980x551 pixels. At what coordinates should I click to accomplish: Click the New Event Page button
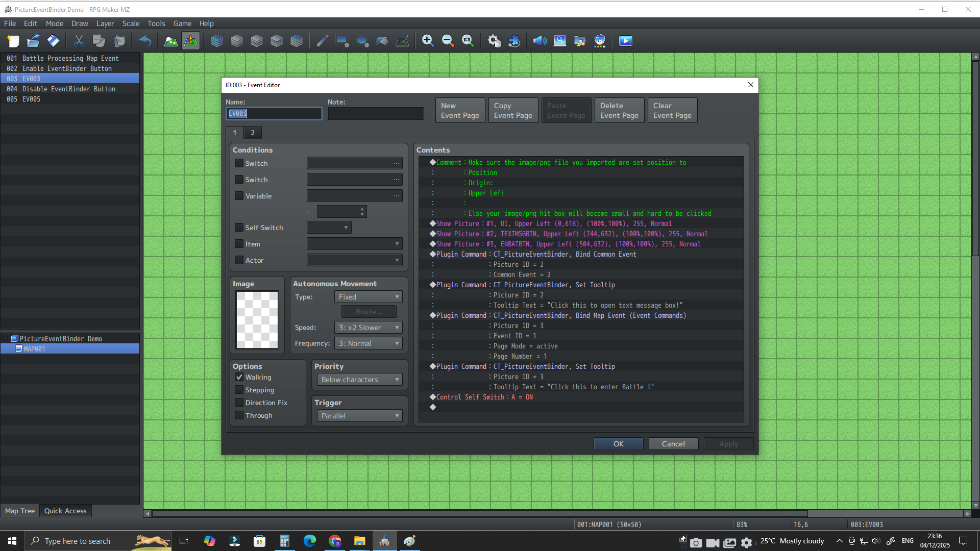[x=460, y=110]
